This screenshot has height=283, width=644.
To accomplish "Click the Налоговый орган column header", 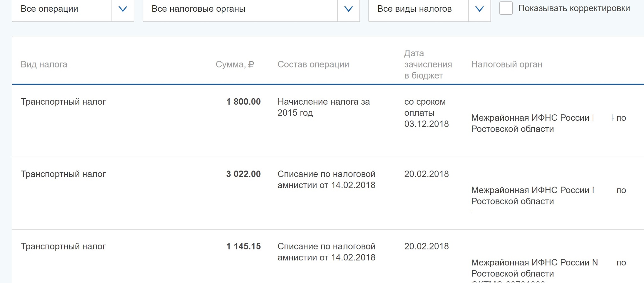I will click(507, 65).
